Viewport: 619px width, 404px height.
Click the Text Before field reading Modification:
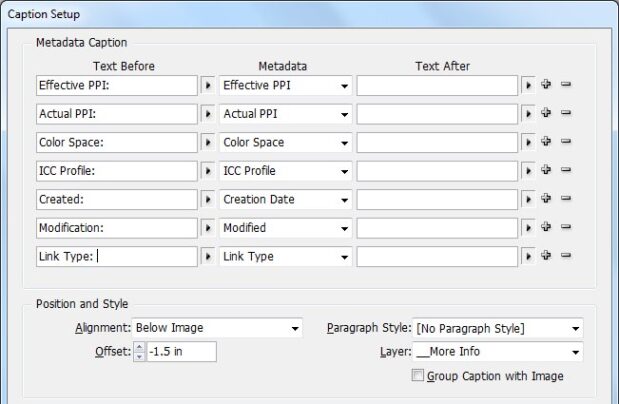[x=117, y=228]
